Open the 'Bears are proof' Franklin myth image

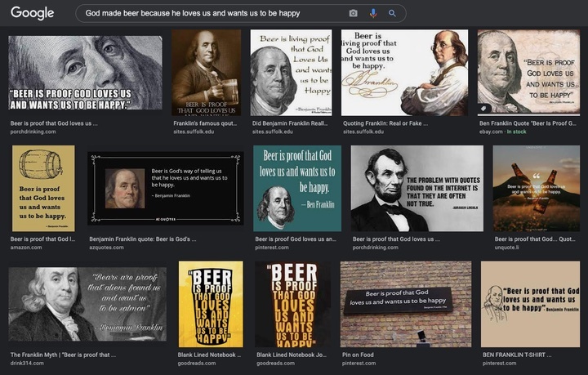click(87, 304)
